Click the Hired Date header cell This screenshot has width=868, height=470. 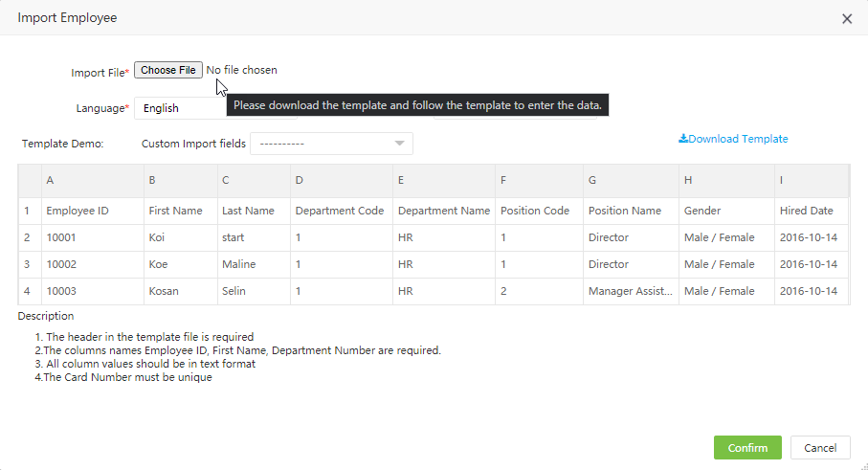tap(810, 211)
